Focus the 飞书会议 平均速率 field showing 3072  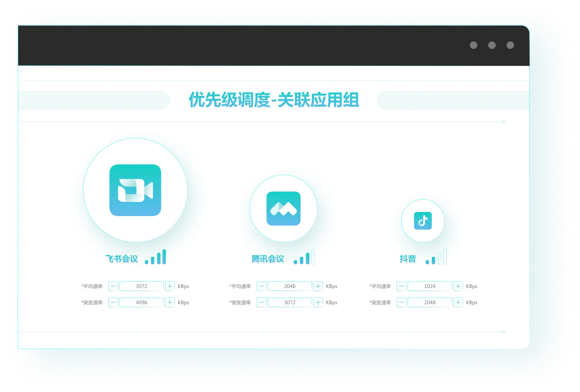coord(142,286)
